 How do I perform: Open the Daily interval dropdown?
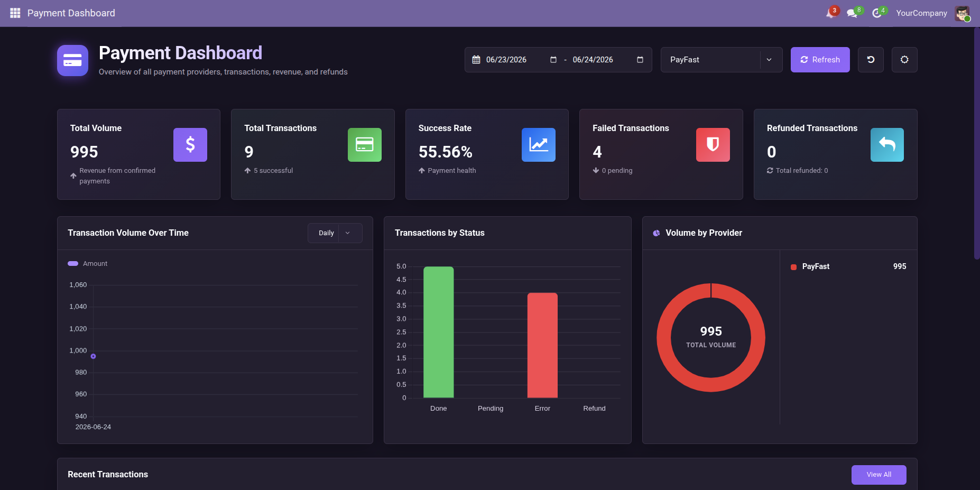click(x=335, y=233)
